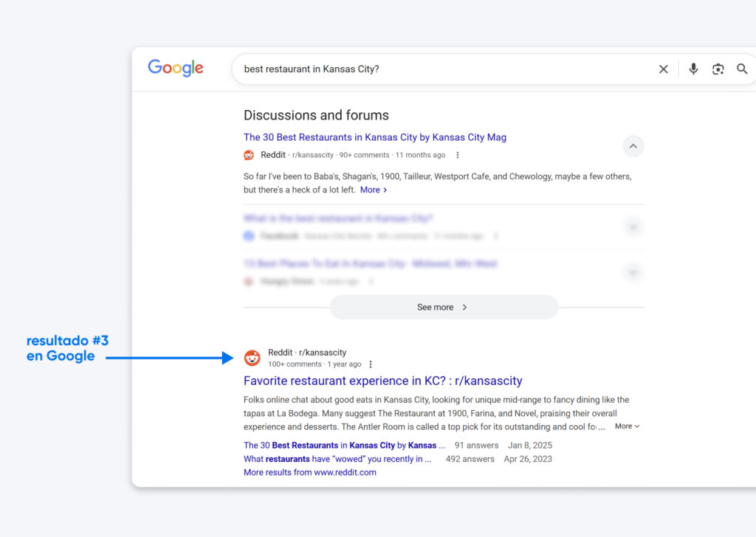Click More results from www.reddit.com
The height and width of the screenshot is (537, 756).
(x=308, y=472)
